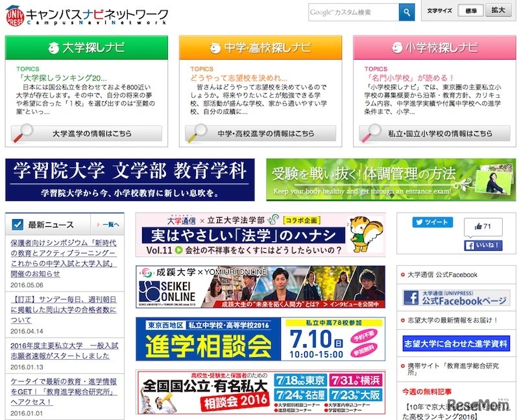This screenshot has height=420, width=519.
Task: Click the Google custom search input field
Action: coord(354,12)
